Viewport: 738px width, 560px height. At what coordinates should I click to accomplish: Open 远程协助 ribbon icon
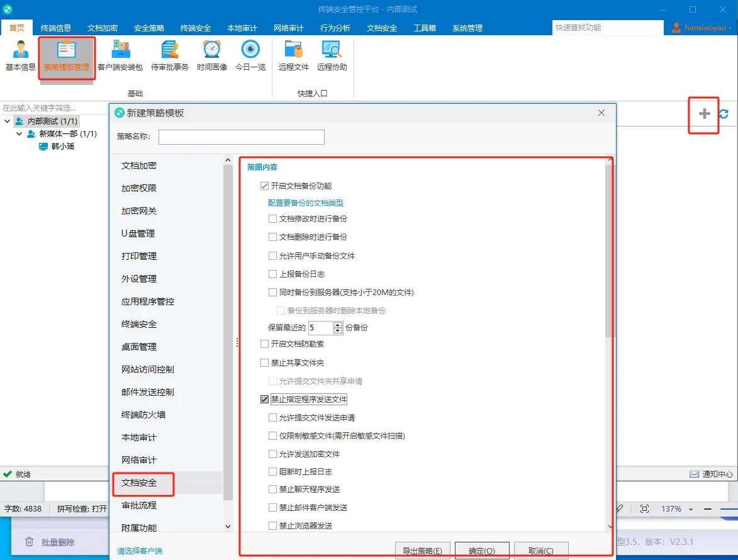click(332, 56)
